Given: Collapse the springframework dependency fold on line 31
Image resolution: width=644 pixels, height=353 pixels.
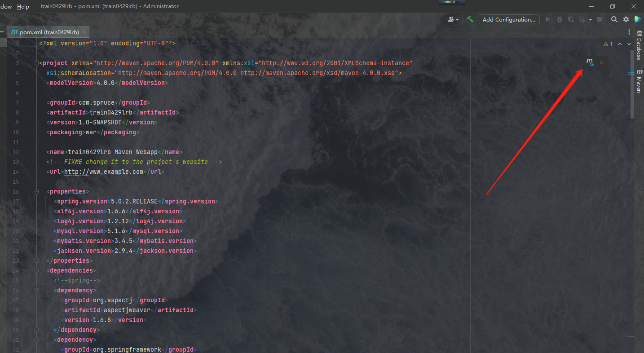Looking at the screenshot, I should [37, 340].
